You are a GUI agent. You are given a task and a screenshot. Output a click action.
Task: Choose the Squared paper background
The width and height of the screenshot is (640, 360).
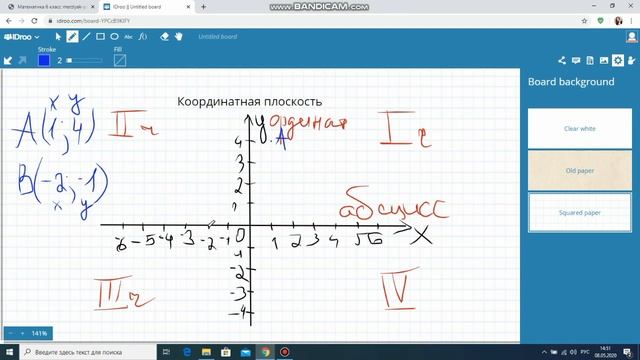[580, 213]
